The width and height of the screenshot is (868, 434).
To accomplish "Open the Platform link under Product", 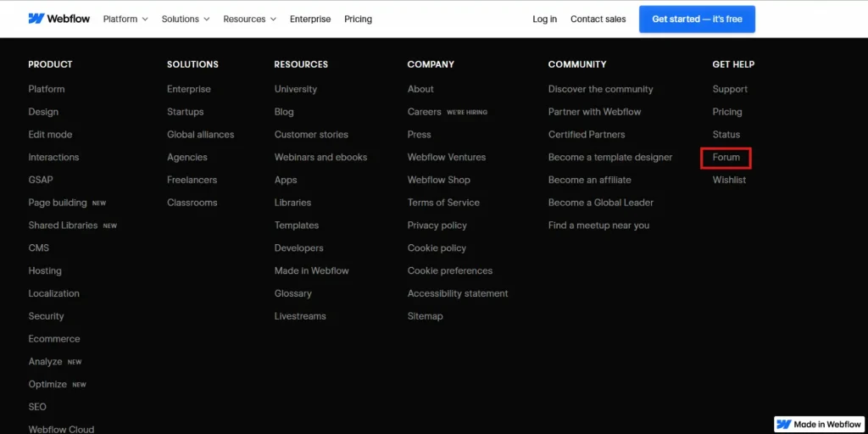I will 47,89.
